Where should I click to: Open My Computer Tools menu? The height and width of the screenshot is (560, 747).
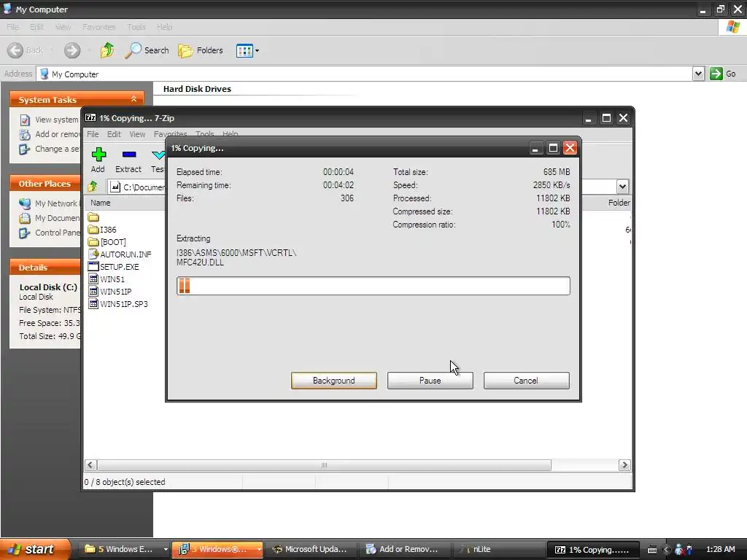(x=136, y=27)
